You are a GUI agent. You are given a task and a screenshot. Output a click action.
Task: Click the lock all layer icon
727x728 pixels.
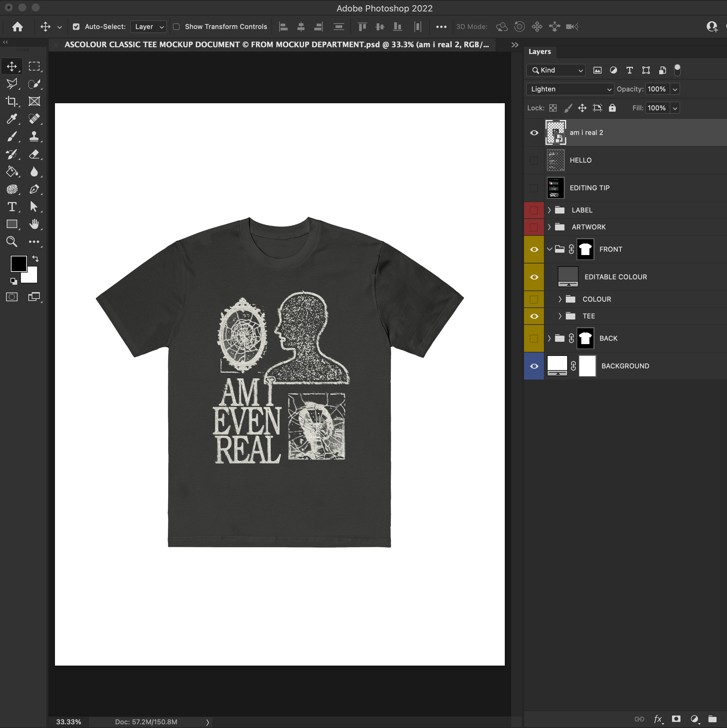click(612, 108)
